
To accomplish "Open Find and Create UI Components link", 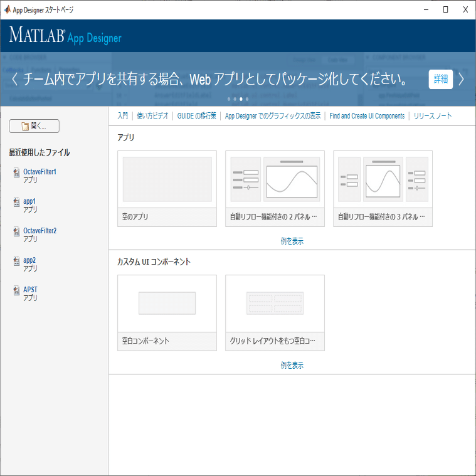I will [x=367, y=115].
